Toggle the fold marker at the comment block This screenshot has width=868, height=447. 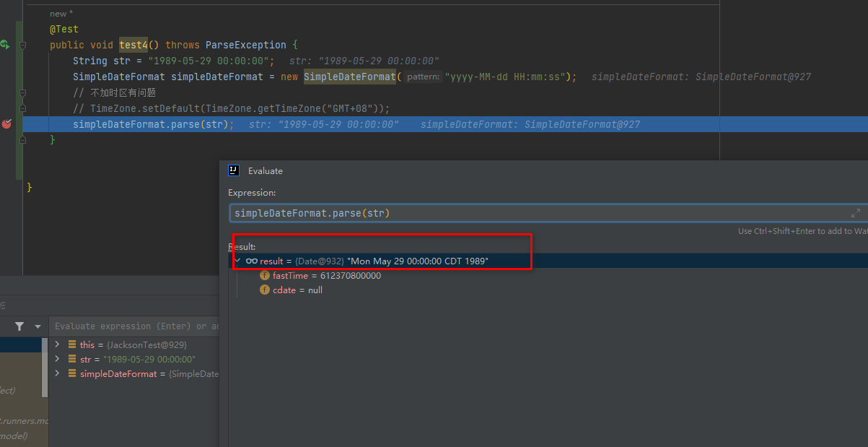[23, 92]
